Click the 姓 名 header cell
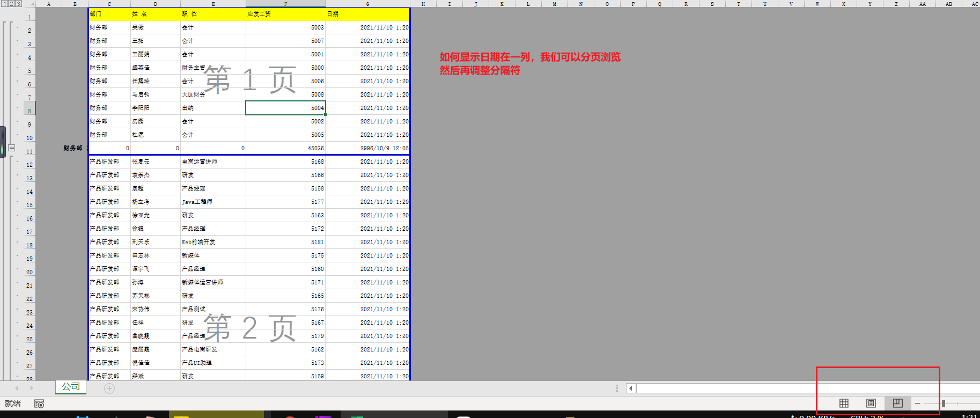 (156, 14)
